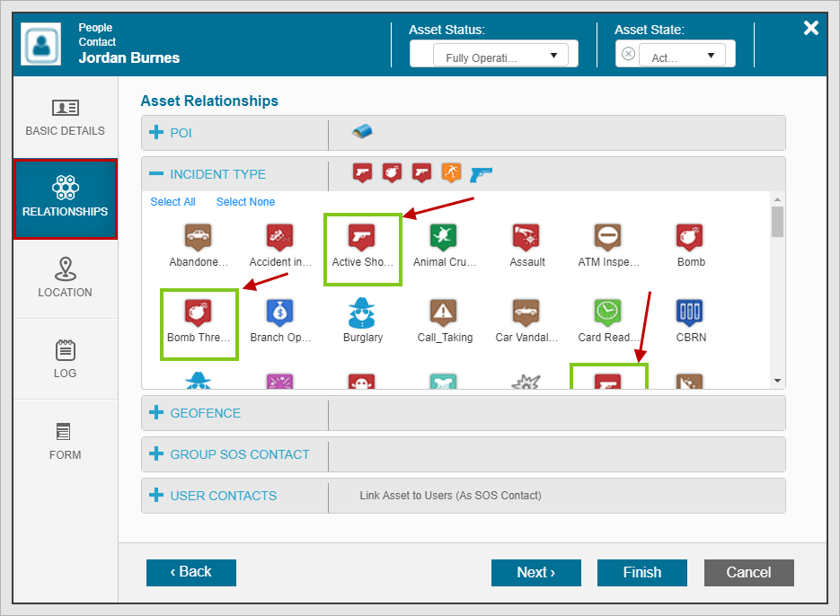Choose the Call_Taking incident icon
This screenshot has height=616, width=840.
[444, 312]
